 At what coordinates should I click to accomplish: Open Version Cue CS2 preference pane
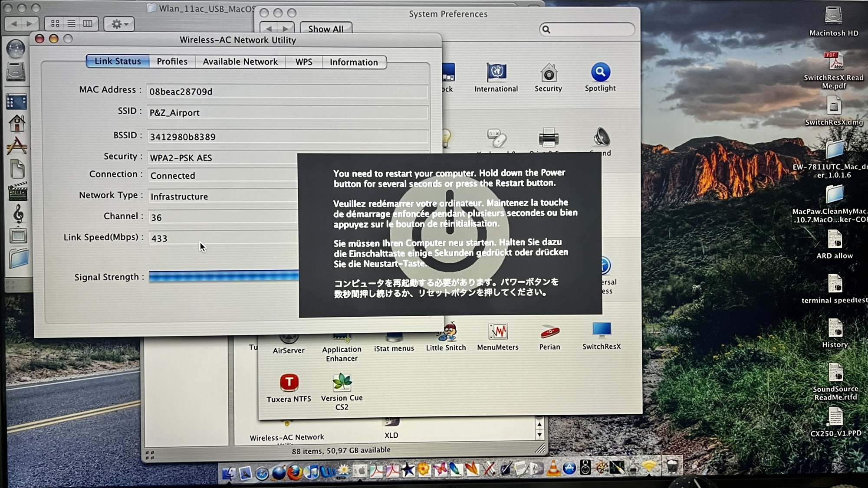point(342,391)
